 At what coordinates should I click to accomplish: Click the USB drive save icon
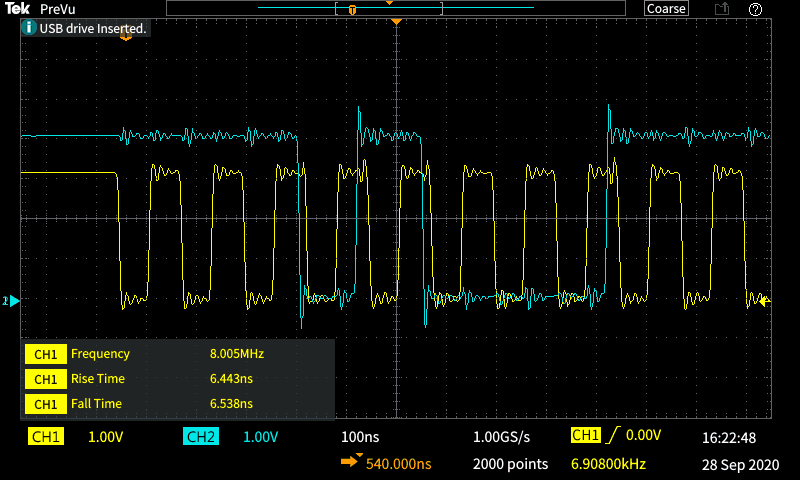click(722, 9)
